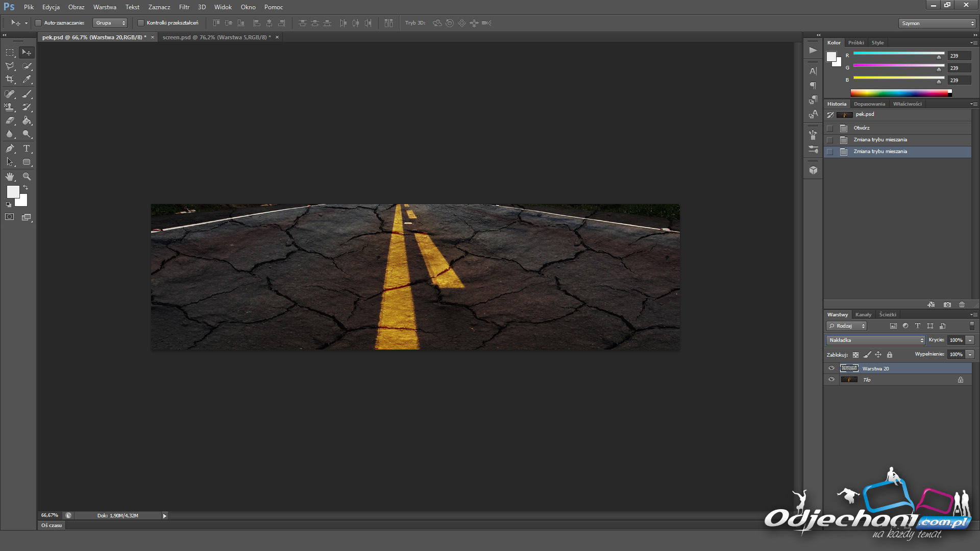Open the Krycie opacity slider arrow
This screenshot has height=551, width=980.
[970, 340]
